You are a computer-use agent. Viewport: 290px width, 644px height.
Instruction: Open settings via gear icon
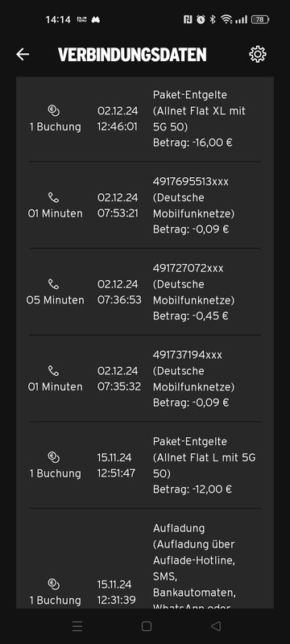[258, 54]
